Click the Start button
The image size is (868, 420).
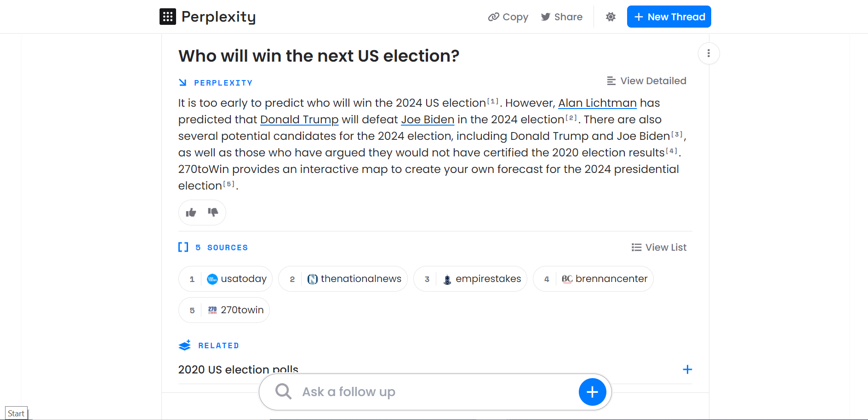tap(16, 414)
